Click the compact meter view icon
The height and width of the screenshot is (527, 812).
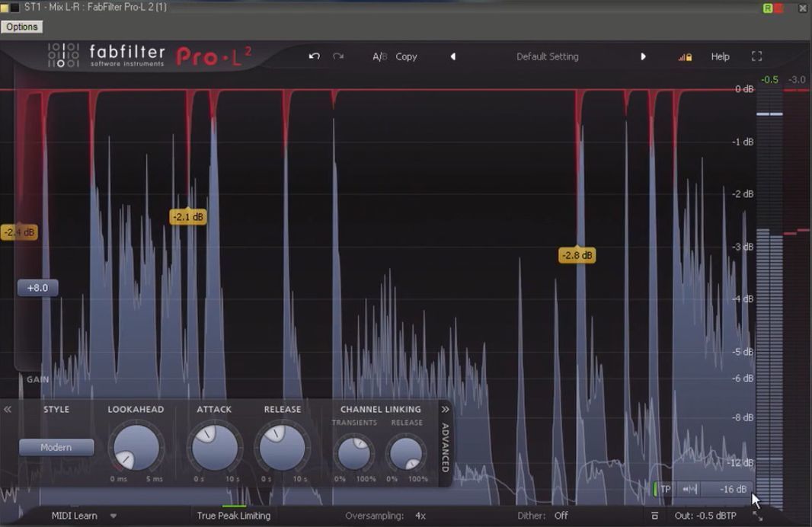point(654,516)
